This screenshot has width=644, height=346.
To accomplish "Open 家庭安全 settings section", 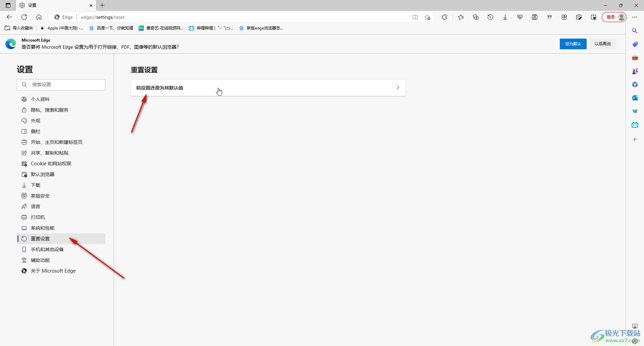I will [61, 196].
